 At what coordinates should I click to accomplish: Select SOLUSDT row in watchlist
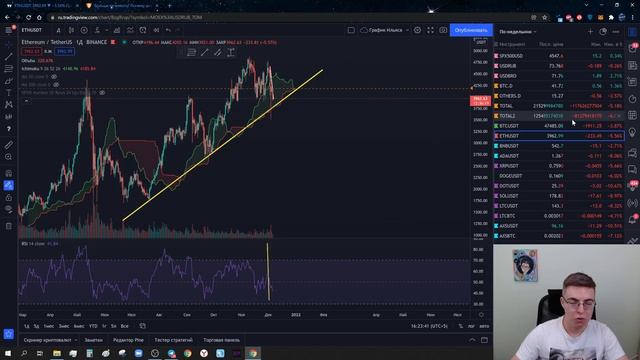(559, 196)
